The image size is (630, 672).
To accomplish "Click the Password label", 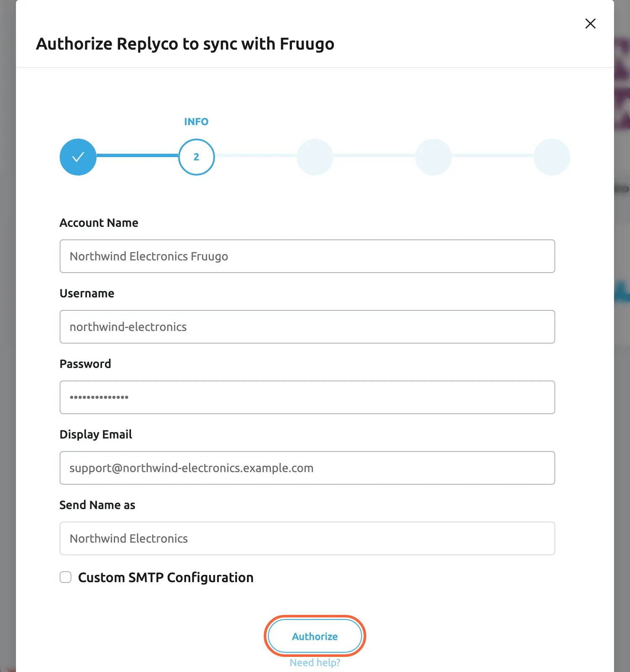I will (85, 364).
